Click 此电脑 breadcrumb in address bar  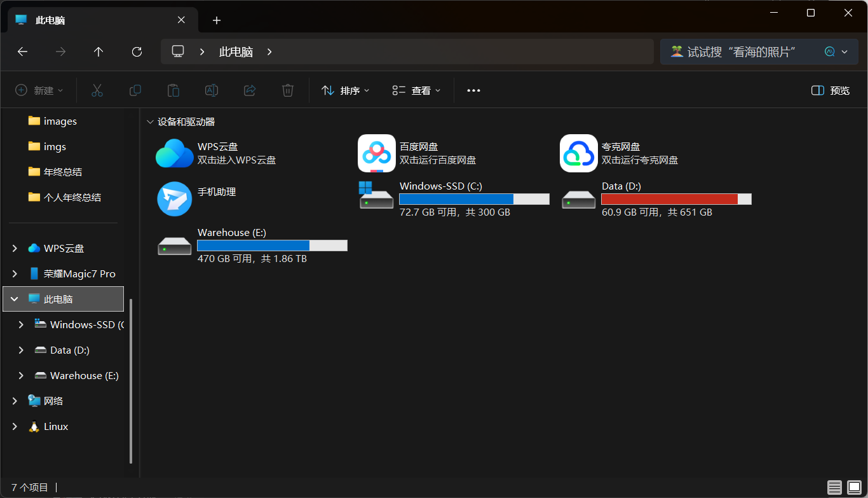tap(236, 52)
